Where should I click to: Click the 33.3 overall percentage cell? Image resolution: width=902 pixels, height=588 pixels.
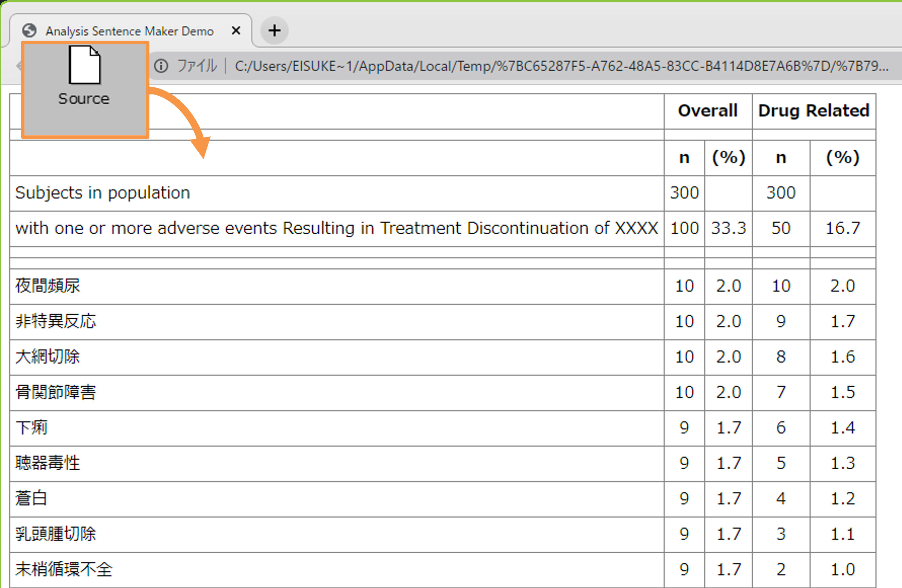click(728, 229)
